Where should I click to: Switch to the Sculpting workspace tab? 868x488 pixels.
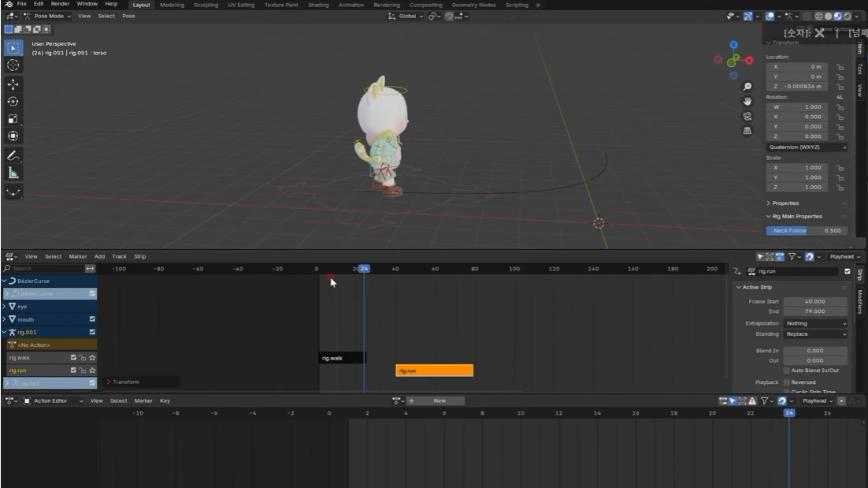pyautogui.click(x=206, y=5)
